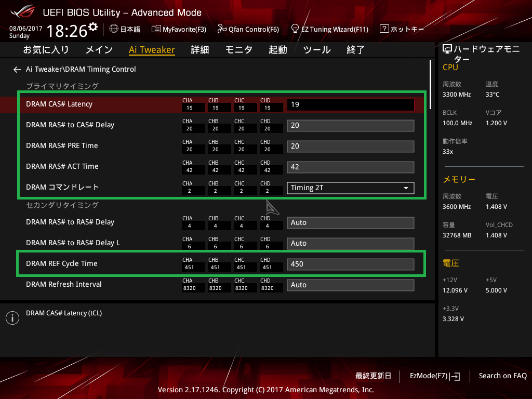Screen dimensions: 532x399
Task: Select the Ai Tweaker tab
Action: pos(152,50)
